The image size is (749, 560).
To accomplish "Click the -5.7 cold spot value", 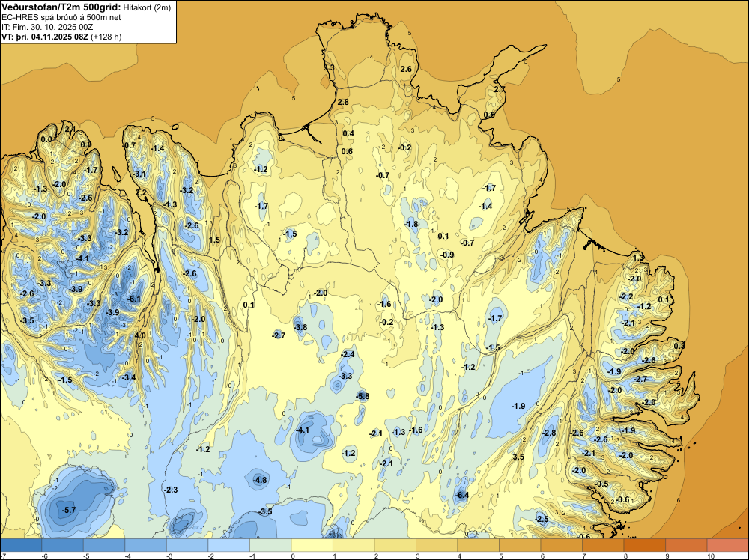I will coord(69,510).
